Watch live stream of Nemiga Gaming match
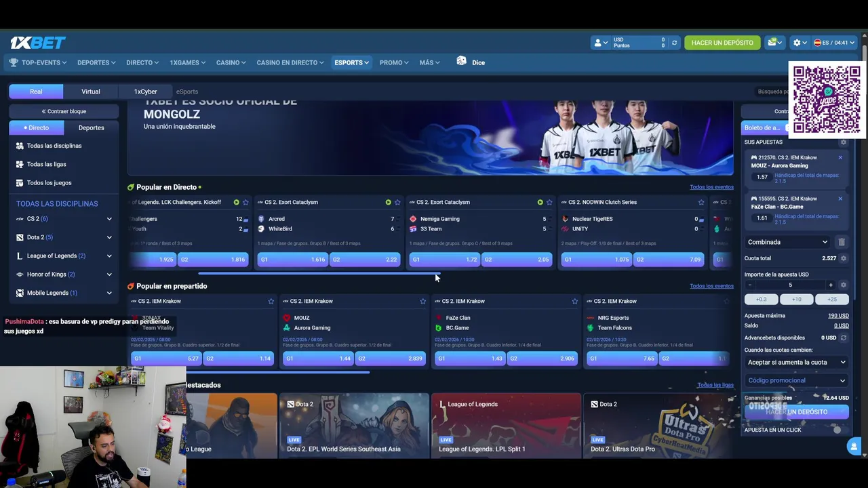The height and width of the screenshot is (488, 868). pos(540,202)
